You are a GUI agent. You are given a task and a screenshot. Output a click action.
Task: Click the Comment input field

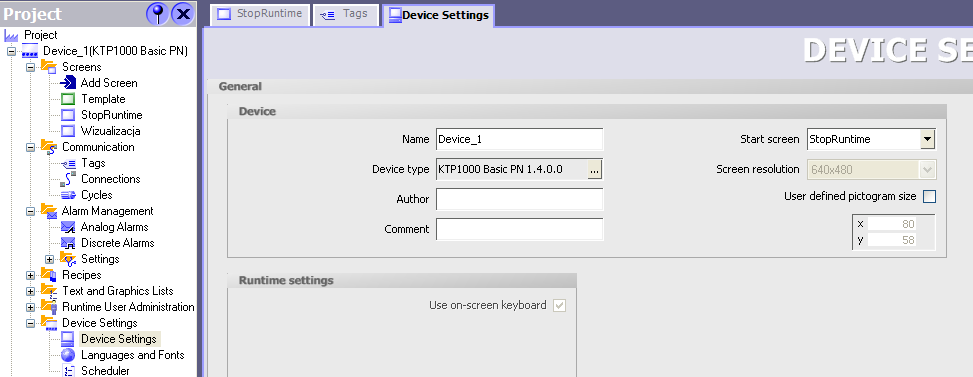(x=519, y=229)
